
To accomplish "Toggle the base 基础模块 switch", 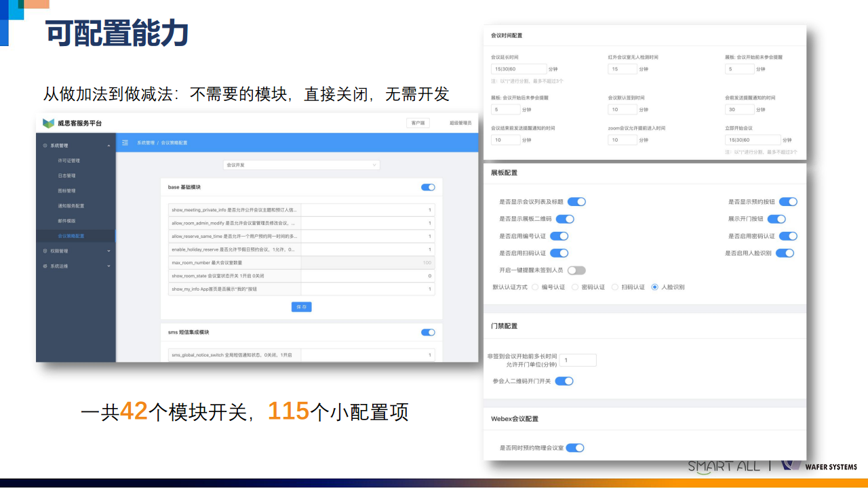I will 428,187.
